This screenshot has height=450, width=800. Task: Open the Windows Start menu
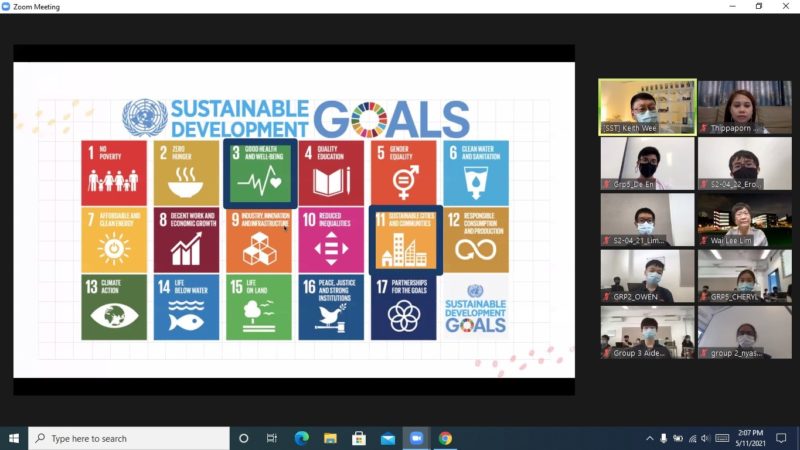pos(14,438)
